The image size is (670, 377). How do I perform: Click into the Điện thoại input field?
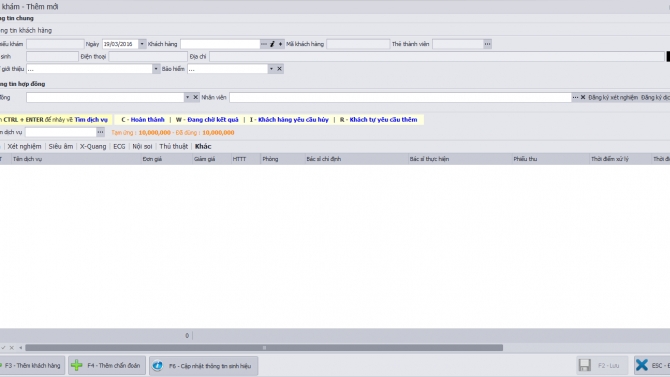(x=147, y=56)
